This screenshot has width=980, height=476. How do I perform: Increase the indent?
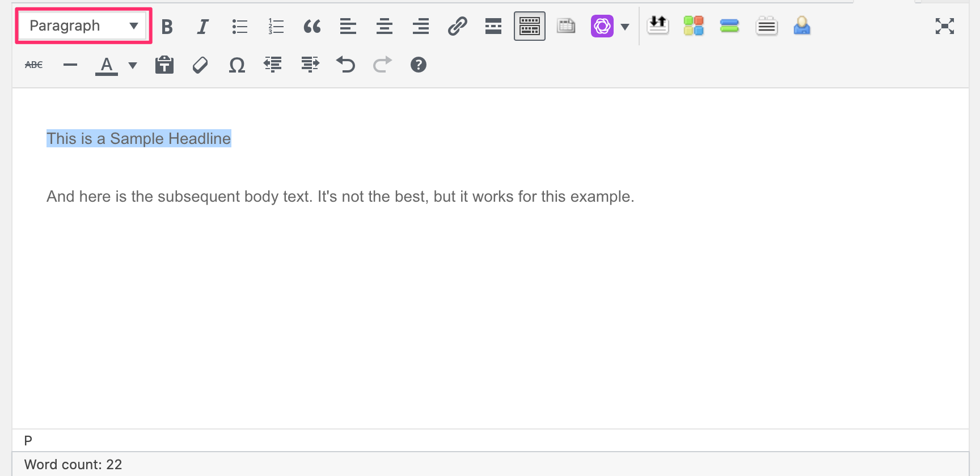[310, 65]
